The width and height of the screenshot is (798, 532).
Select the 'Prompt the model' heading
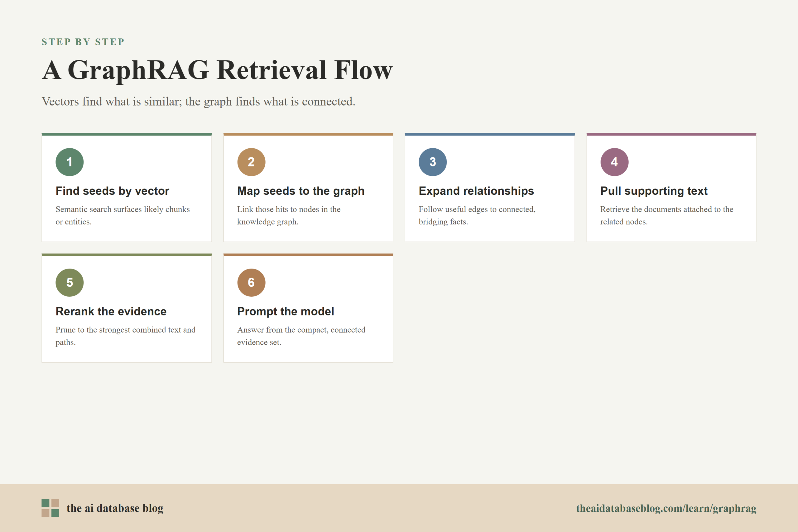point(286,311)
